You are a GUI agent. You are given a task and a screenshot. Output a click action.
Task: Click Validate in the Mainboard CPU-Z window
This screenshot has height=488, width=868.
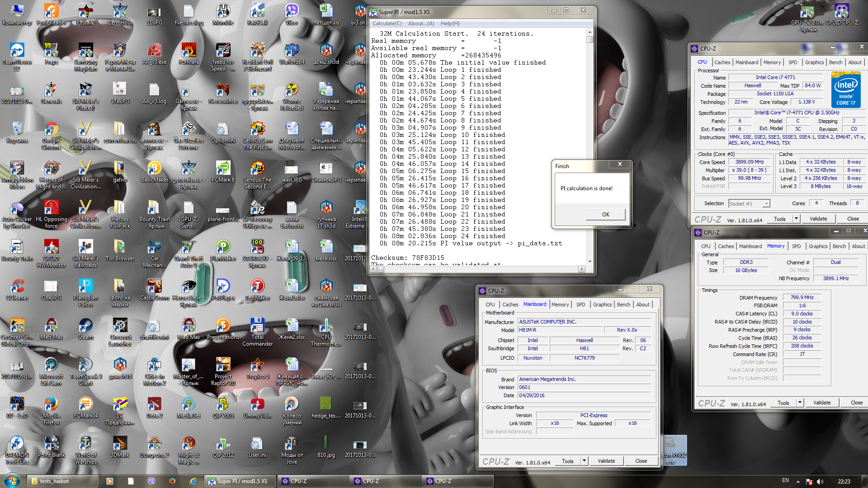[606, 461]
